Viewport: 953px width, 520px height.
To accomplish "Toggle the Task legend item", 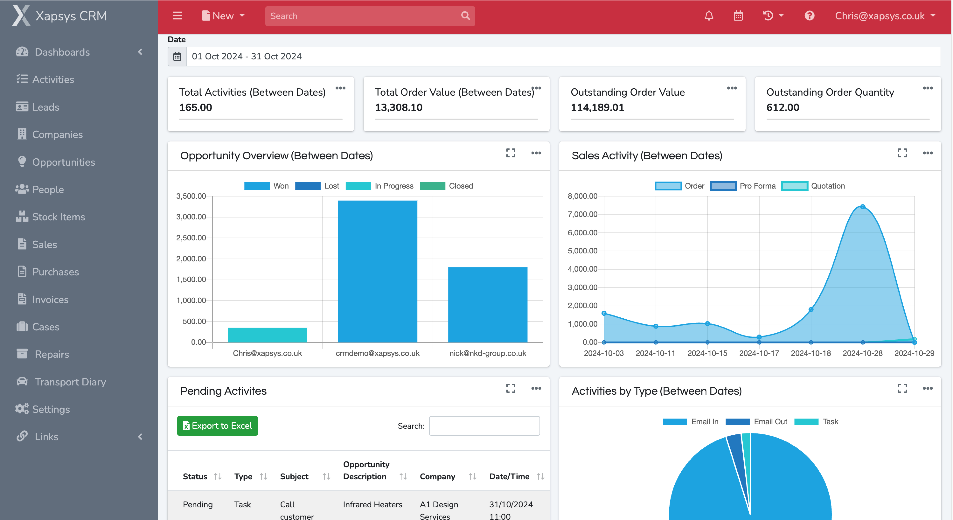I will 816,422.
